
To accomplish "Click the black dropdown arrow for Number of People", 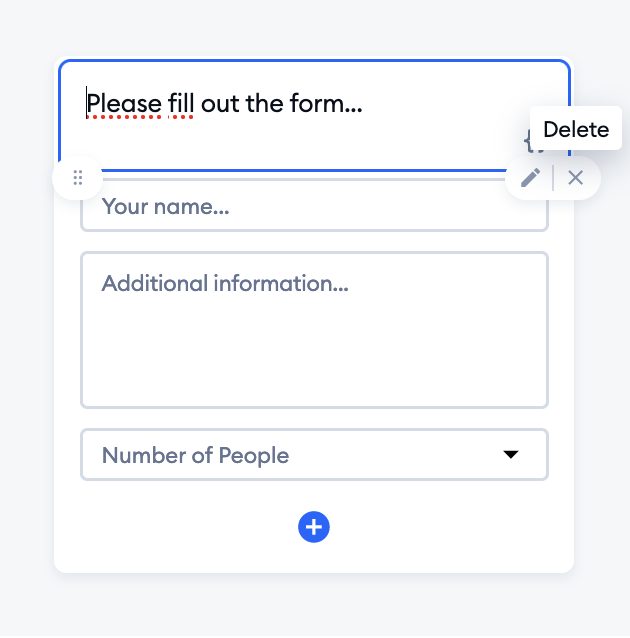I will (511, 454).
